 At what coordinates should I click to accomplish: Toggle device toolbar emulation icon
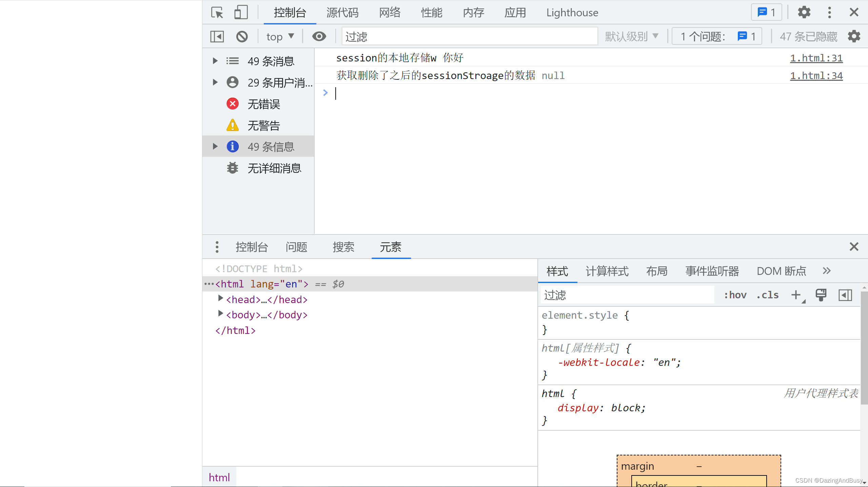(241, 13)
